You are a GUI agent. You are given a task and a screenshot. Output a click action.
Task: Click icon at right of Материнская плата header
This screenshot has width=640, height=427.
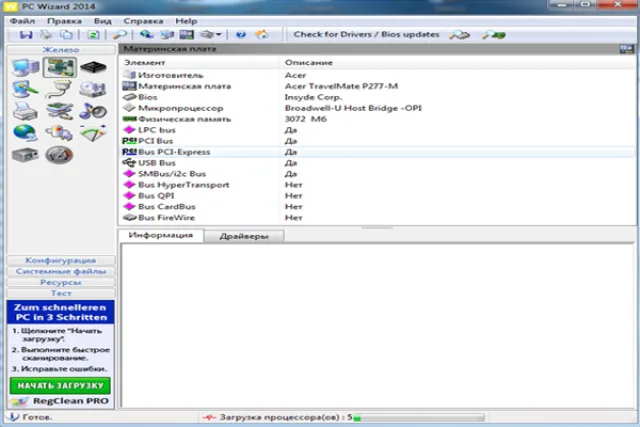tap(627, 49)
